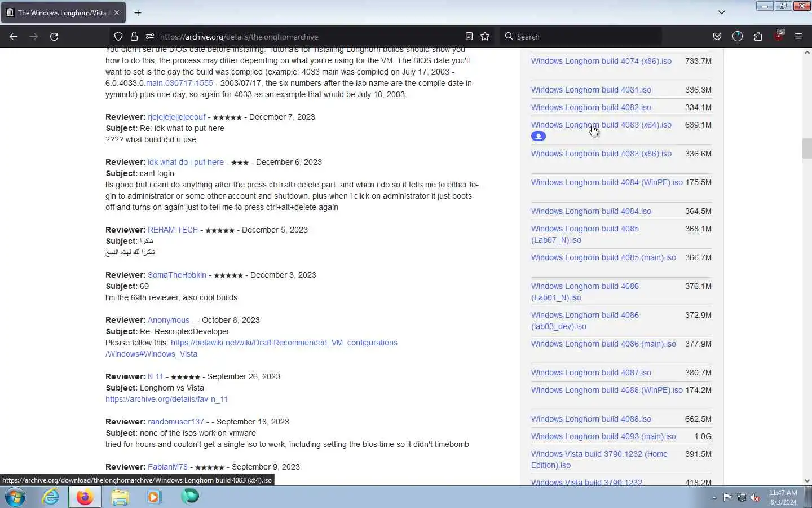Download Longhorn build 4086 (main).iso
The image size is (812, 508).
[x=603, y=344]
